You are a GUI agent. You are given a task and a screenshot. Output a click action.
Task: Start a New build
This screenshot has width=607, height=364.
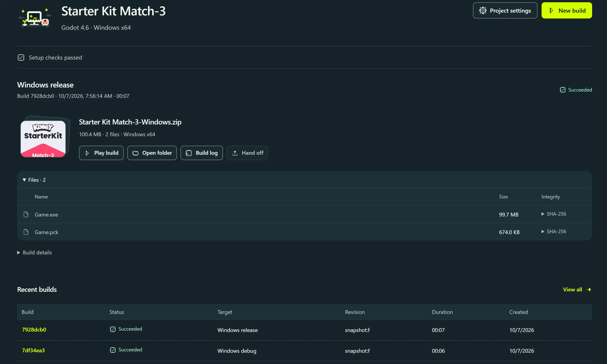point(567,11)
